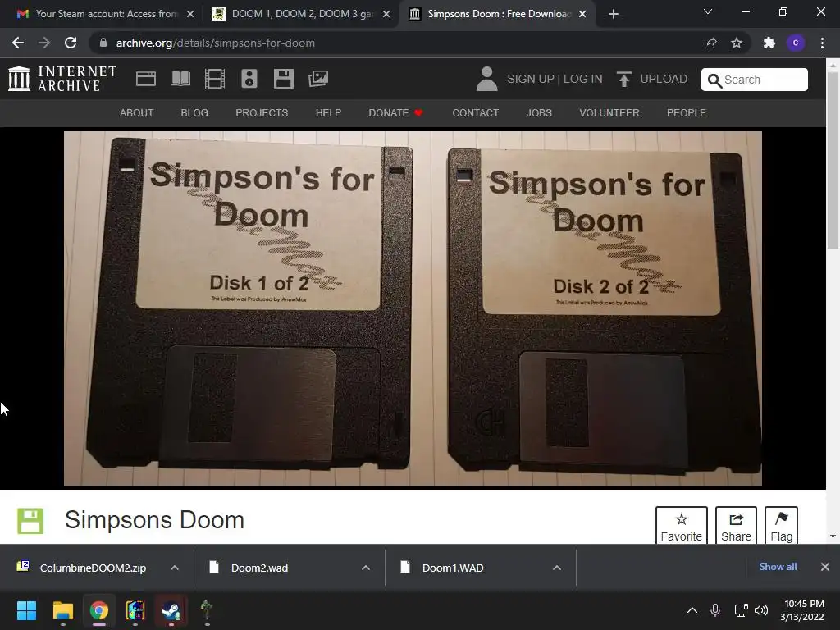Screen dimensions: 840x630
Task: Open the ColumbineDOOM2.zip downloaded file
Action: point(93,568)
